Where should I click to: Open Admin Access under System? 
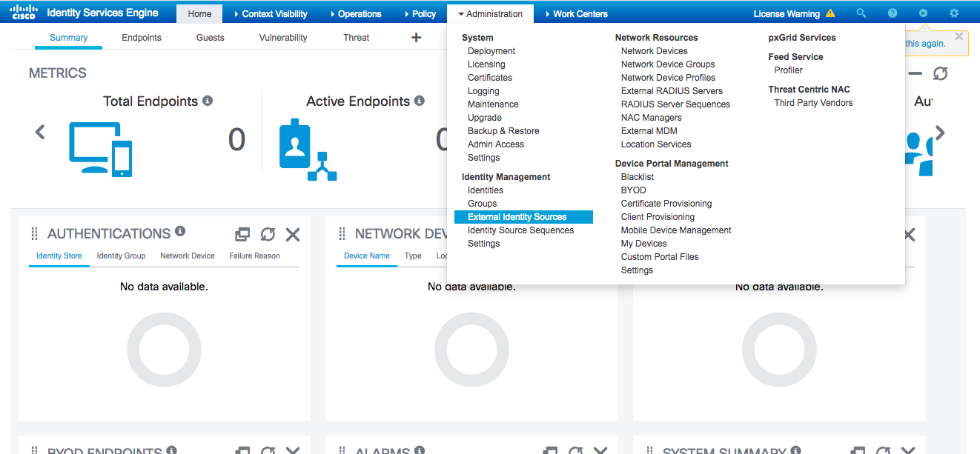pyautogui.click(x=496, y=144)
